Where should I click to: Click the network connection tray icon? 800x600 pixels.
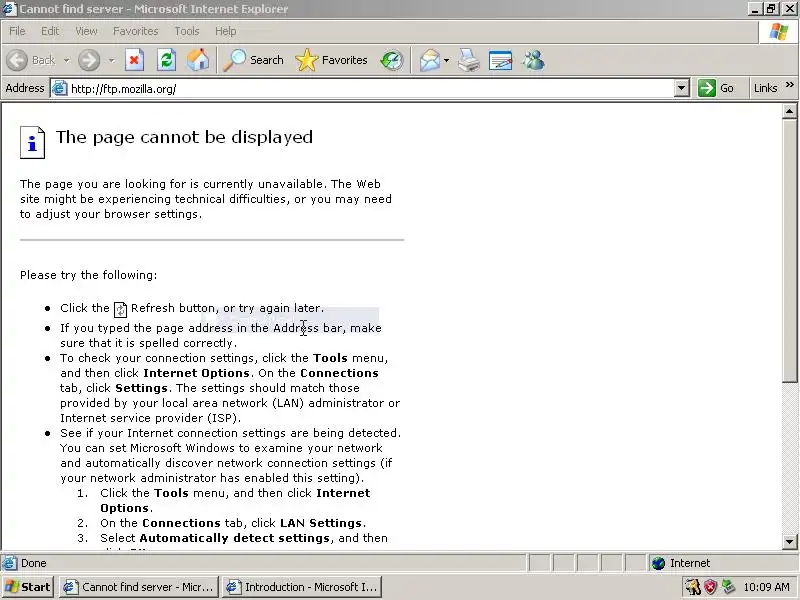[728, 587]
